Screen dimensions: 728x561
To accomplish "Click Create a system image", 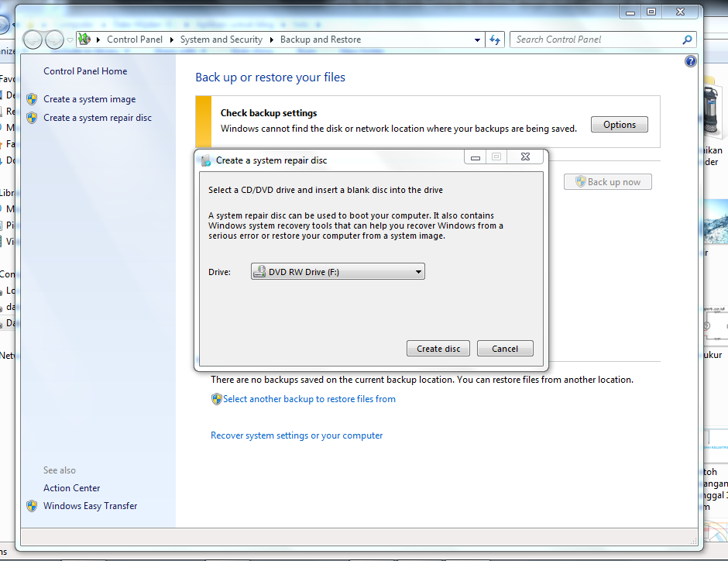I will pos(88,98).
